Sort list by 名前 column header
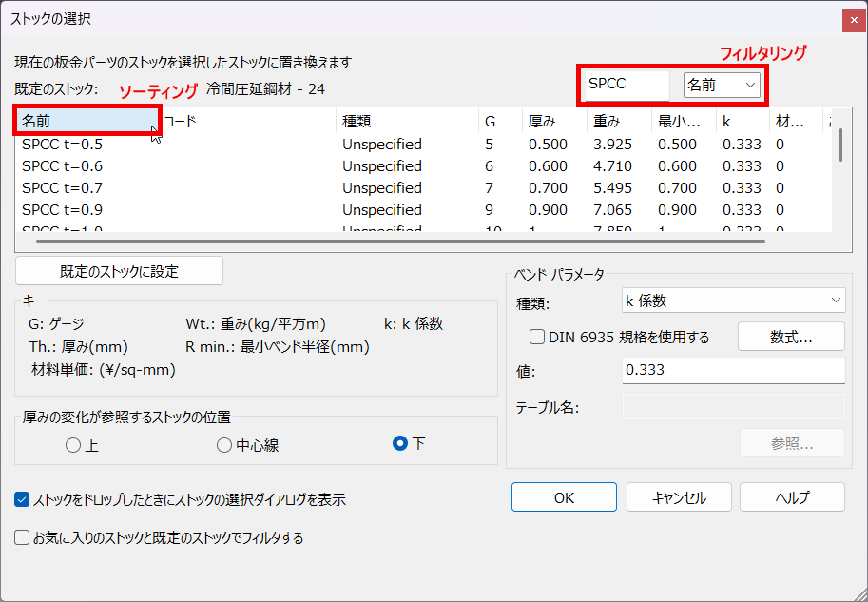This screenshot has height=602, width=868. (86, 122)
